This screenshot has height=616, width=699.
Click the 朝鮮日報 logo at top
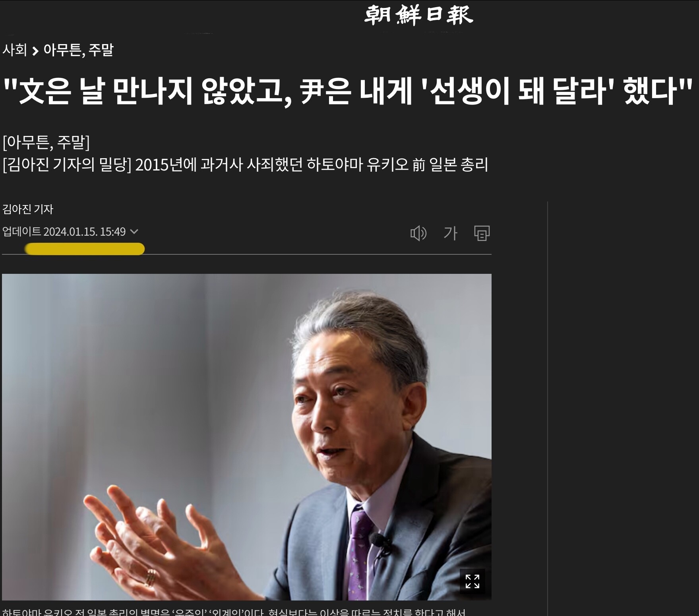click(x=418, y=16)
